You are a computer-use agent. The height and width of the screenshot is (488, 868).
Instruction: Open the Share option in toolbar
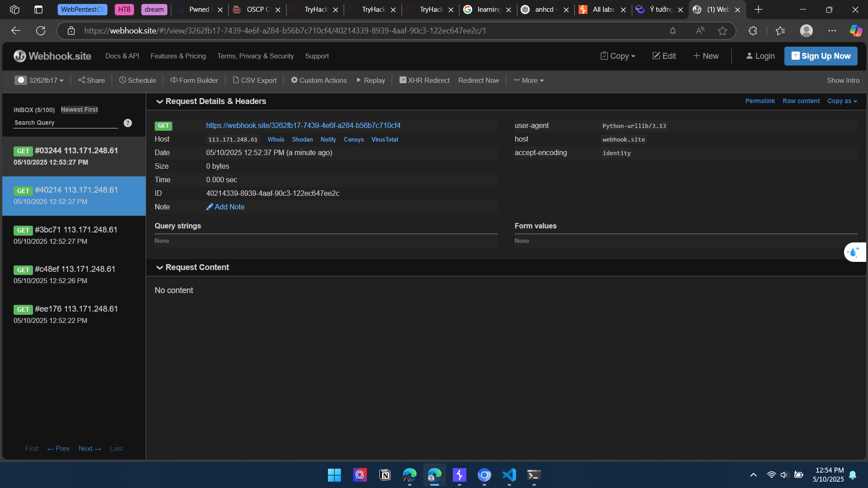click(91, 81)
